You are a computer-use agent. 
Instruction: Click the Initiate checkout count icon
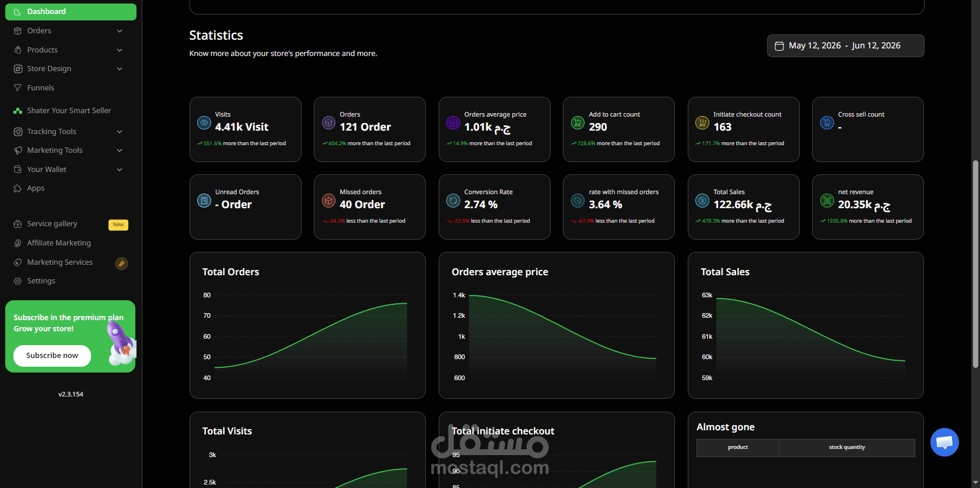pos(702,123)
